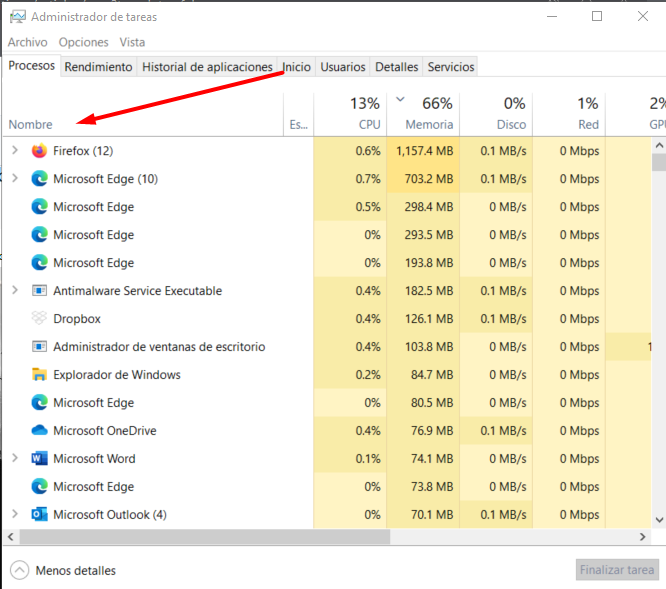Click the Explorador de Windows folder icon
666x589 pixels.
39,375
